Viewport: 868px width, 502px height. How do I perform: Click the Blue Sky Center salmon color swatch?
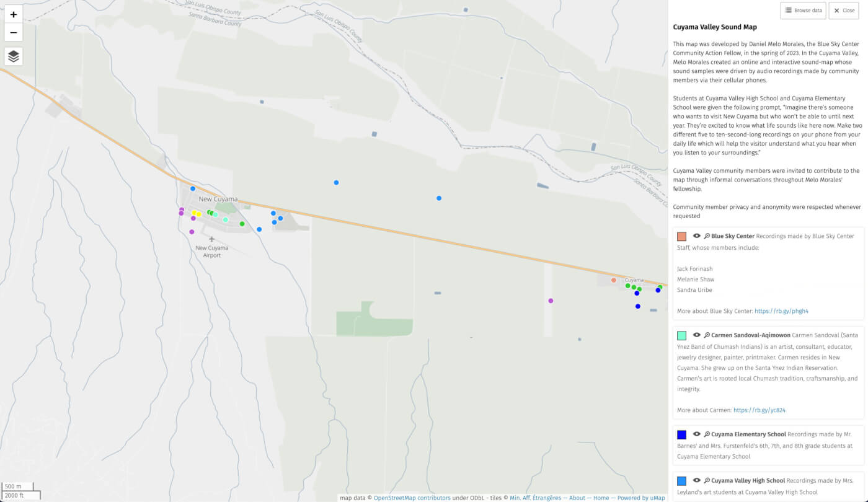(x=682, y=237)
